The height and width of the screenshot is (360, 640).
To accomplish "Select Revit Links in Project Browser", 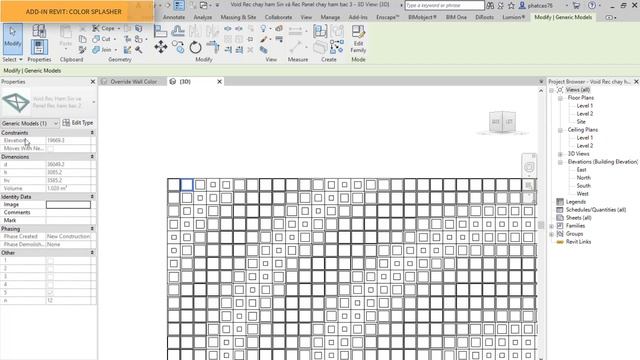I will (x=578, y=242).
